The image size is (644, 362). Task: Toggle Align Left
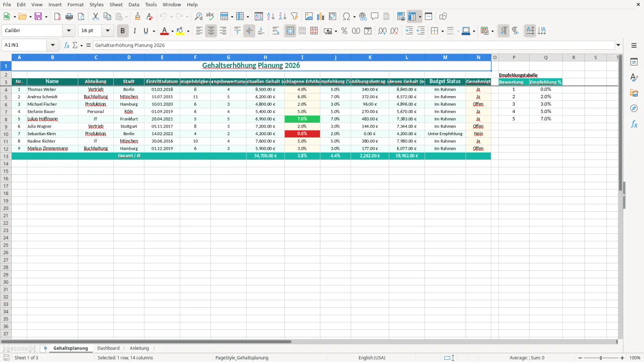tap(199, 31)
